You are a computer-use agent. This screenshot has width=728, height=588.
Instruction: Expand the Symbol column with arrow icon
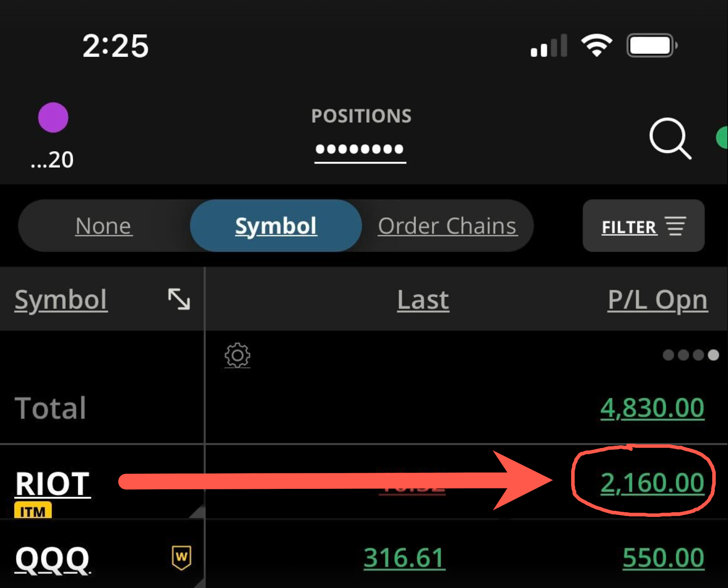click(179, 299)
